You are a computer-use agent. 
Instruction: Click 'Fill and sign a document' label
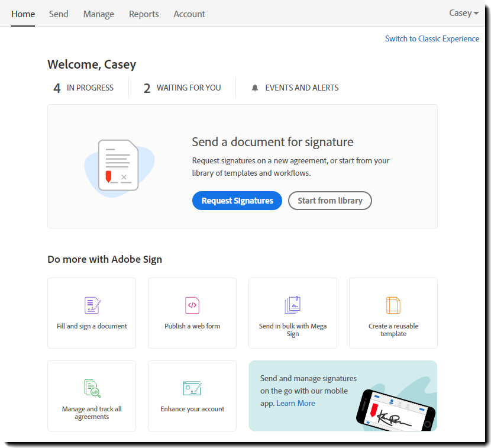pyautogui.click(x=92, y=326)
